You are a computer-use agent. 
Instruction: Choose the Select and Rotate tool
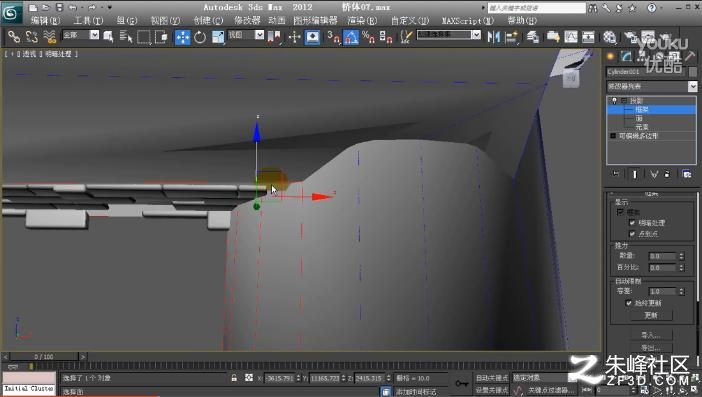[x=200, y=37]
